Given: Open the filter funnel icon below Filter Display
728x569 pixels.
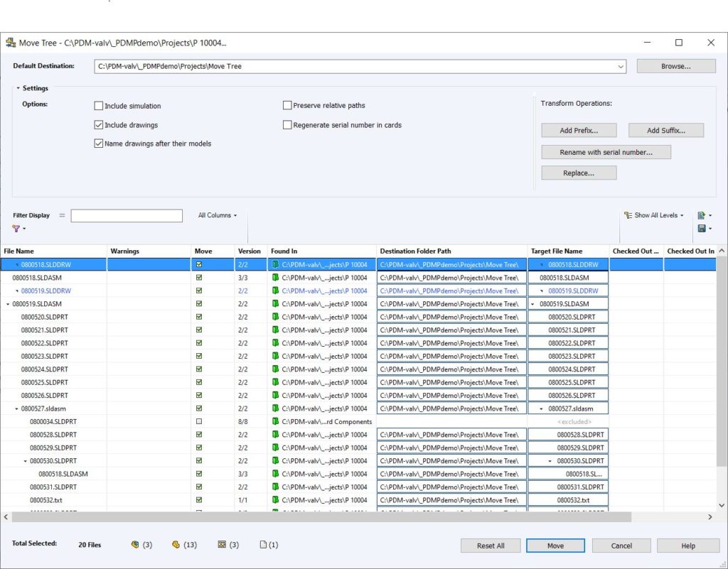Looking at the screenshot, I should 16,229.
